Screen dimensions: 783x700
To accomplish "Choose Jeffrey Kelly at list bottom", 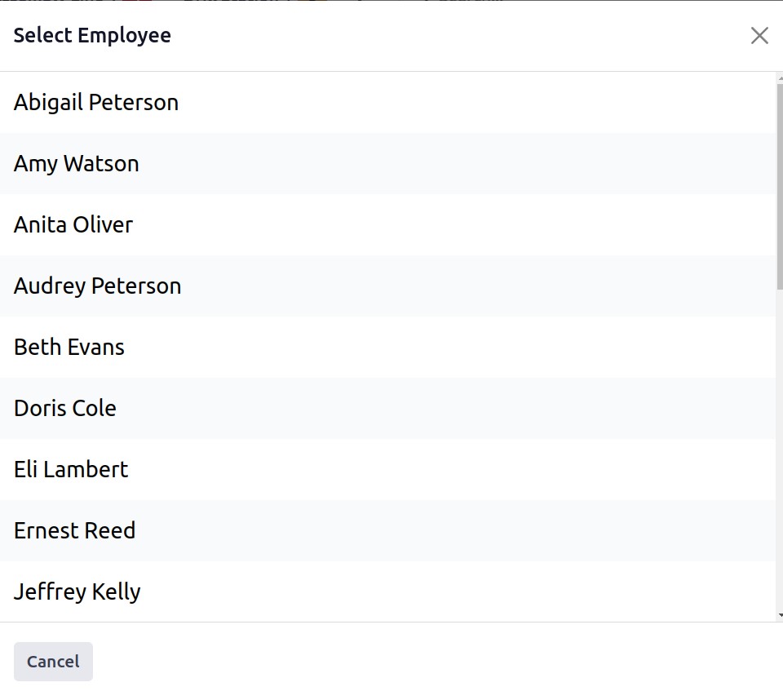I will point(388,591).
